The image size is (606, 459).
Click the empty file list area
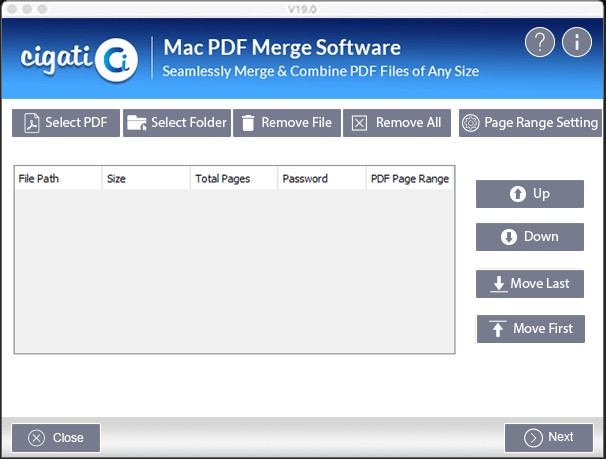click(x=234, y=271)
